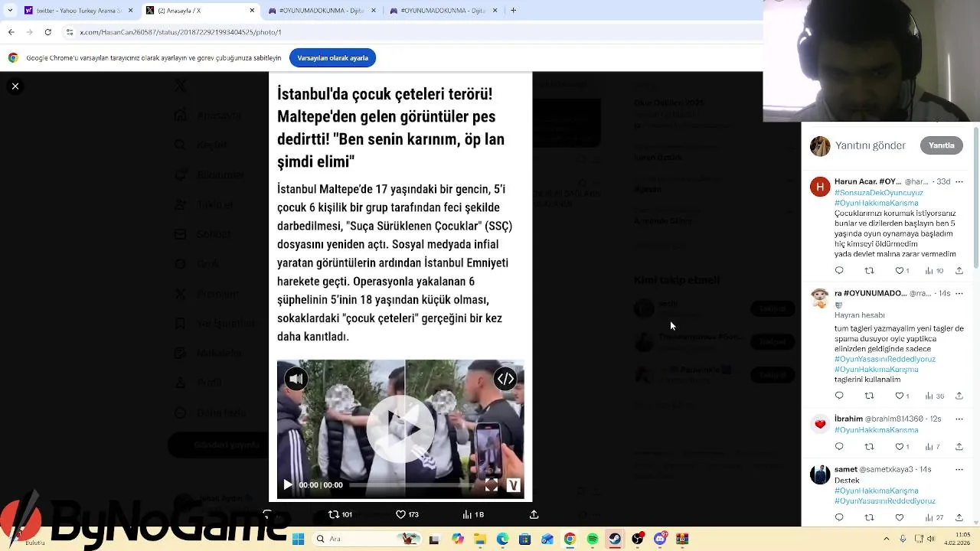This screenshot has height=551, width=980.
Task: Open more options on ra #OYUNUMADO reply
Action: [959, 293]
